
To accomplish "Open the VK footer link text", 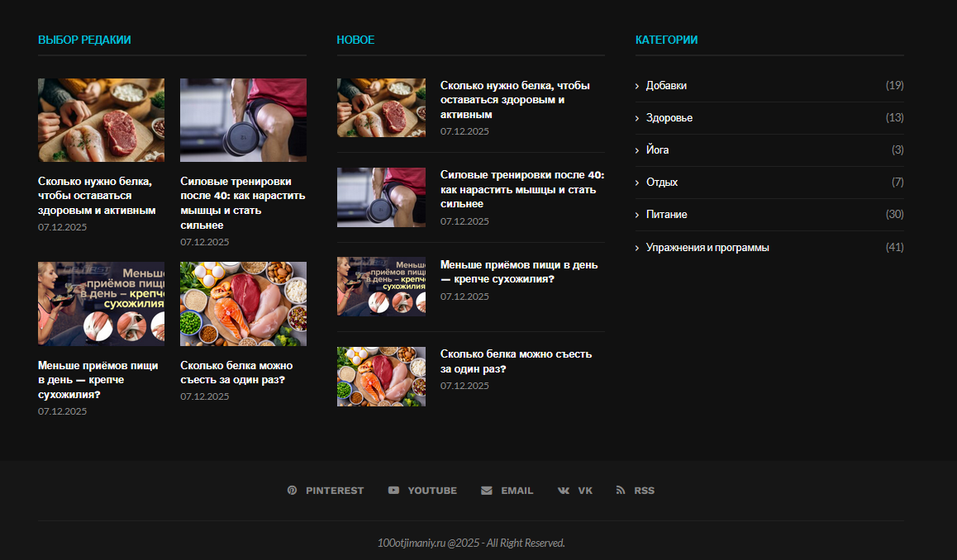I will coord(585,491).
